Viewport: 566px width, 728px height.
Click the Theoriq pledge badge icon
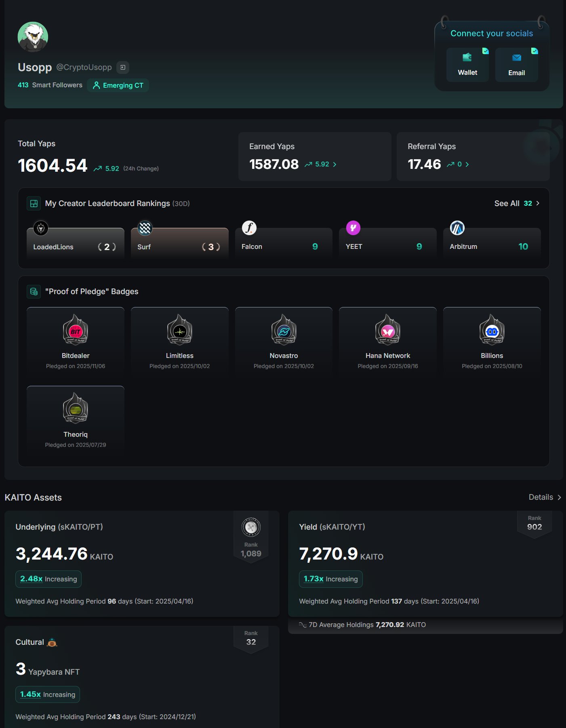[76, 408]
